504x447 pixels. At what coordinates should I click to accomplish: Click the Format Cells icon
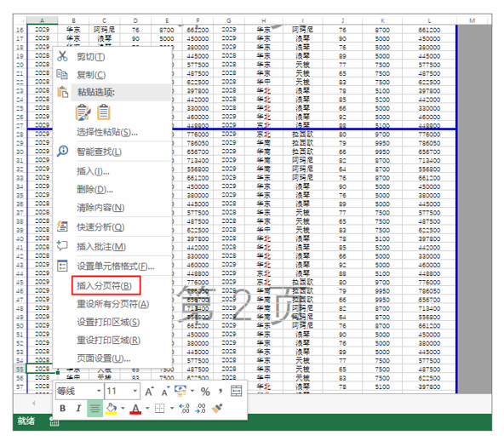(62, 266)
